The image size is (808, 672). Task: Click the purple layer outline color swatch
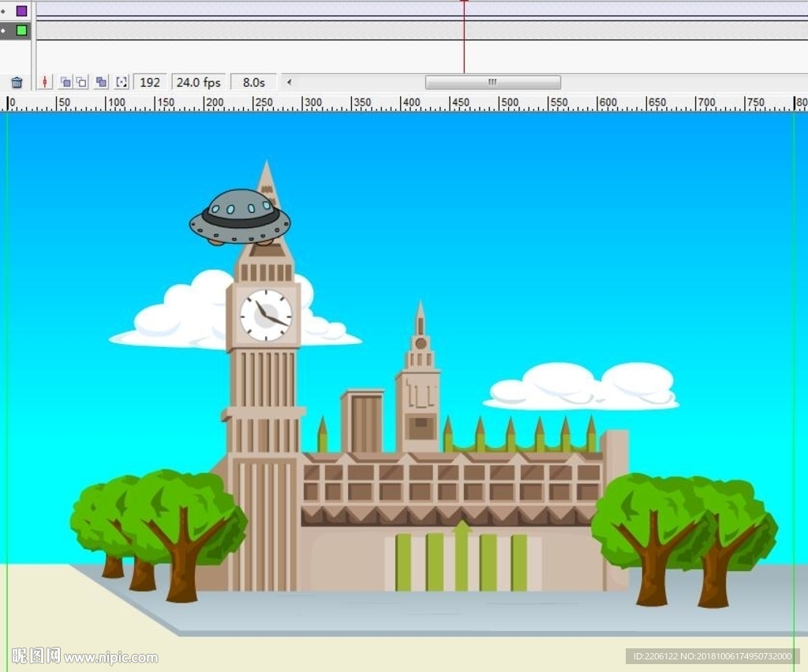21,11
